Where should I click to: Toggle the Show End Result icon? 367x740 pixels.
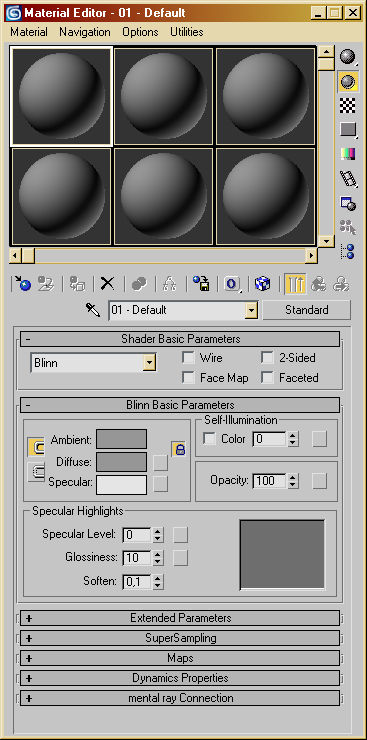[x=295, y=284]
